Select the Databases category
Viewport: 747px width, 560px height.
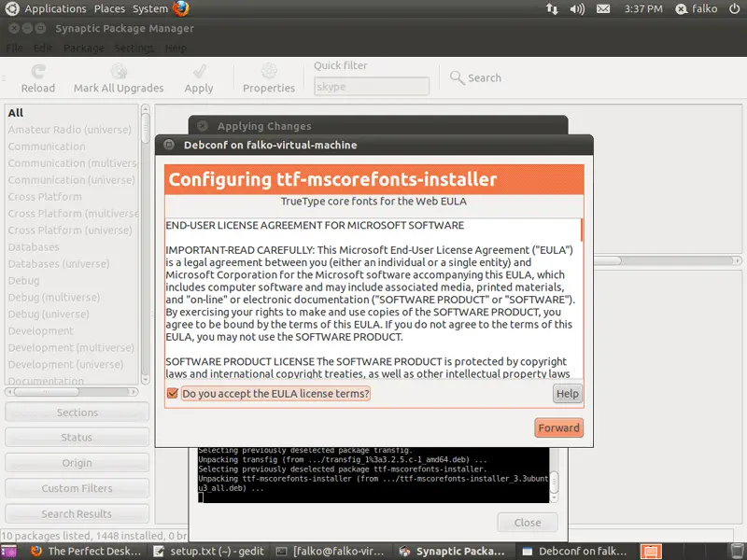pos(34,247)
